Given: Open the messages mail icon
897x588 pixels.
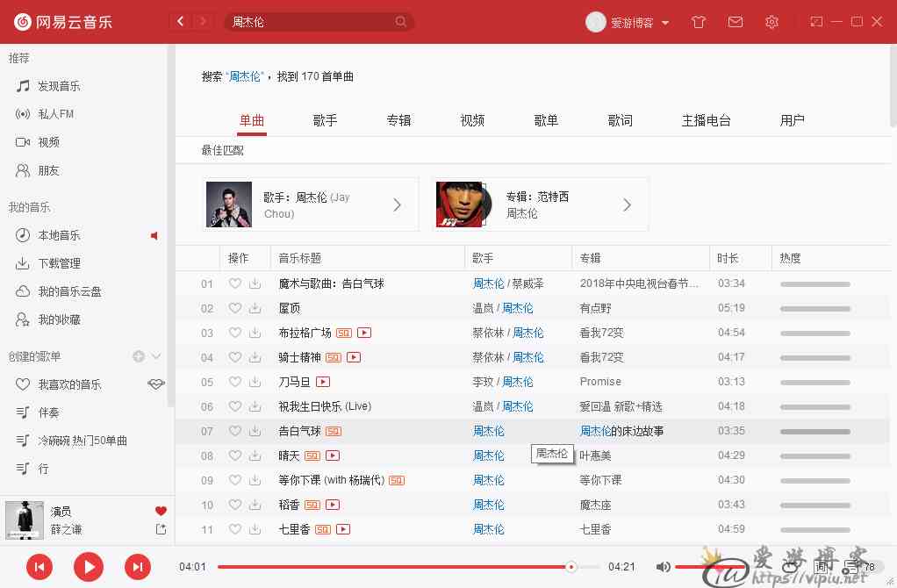Looking at the screenshot, I should tap(736, 22).
